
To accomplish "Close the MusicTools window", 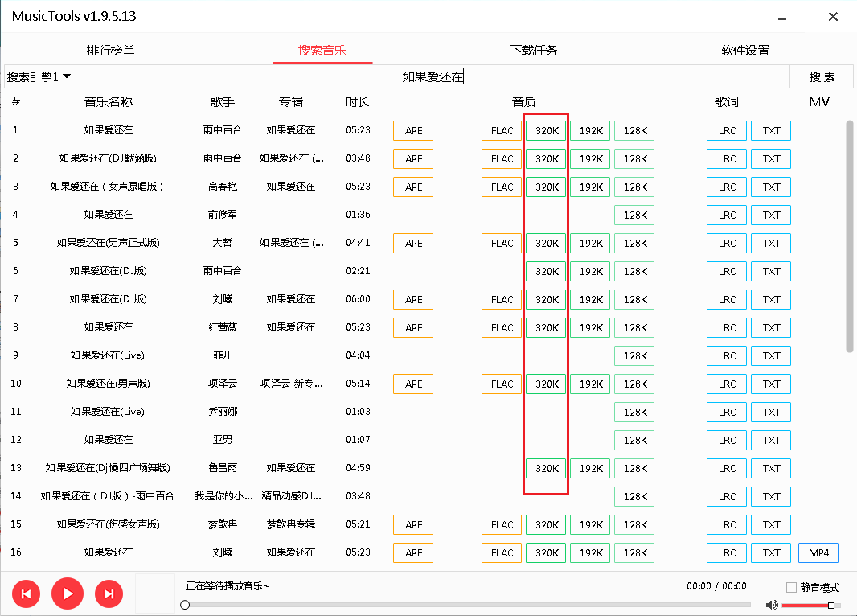I will [x=833, y=17].
